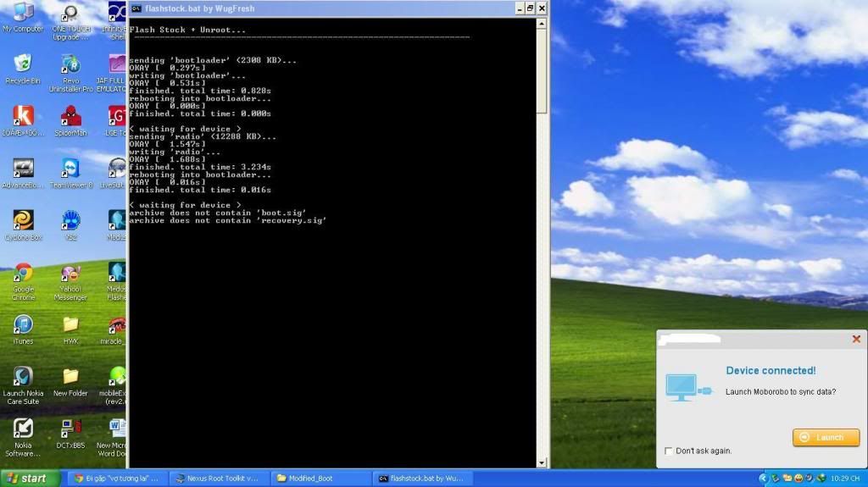868x487 pixels.
Task: Launch the SpiderMan desktop shortcut
Action: (x=71, y=120)
